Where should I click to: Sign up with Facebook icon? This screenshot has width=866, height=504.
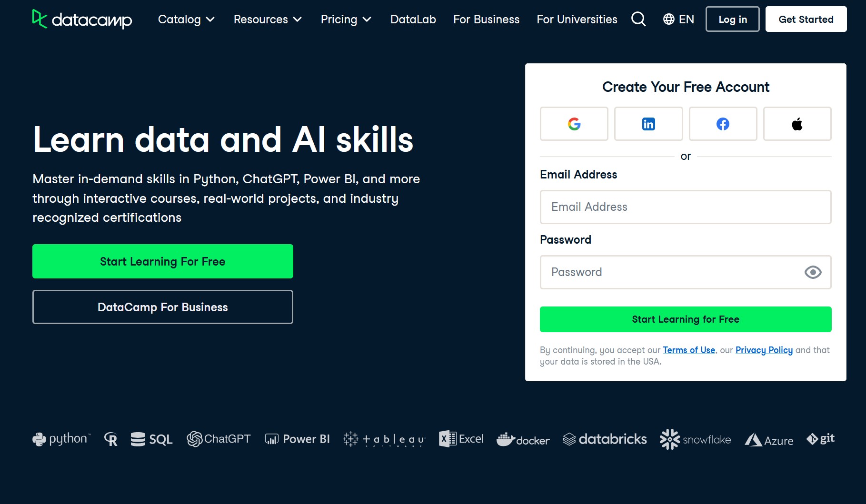click(723, 124)
